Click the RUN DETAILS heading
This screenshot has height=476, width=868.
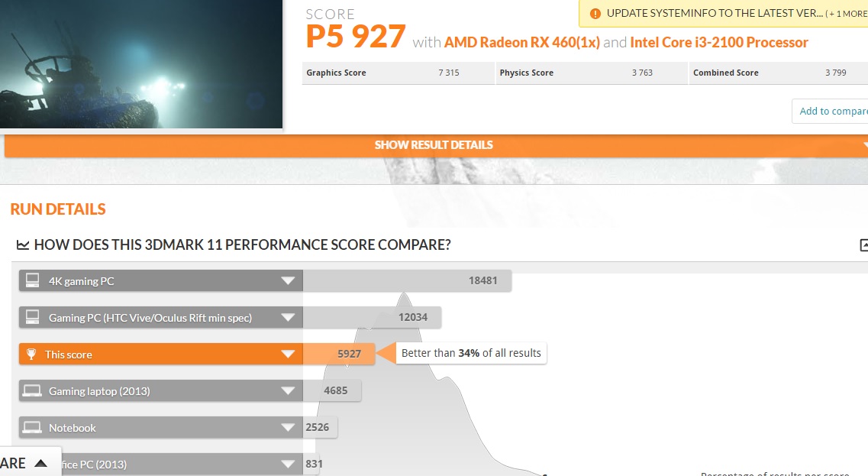point(58,209)
